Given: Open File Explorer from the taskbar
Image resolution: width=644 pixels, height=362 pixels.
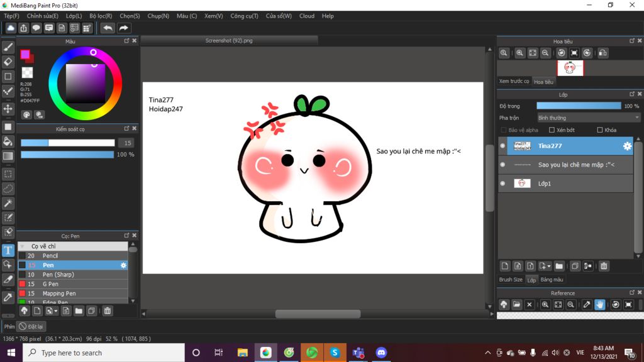Looking at the screenshot, I should pos(242,353).
